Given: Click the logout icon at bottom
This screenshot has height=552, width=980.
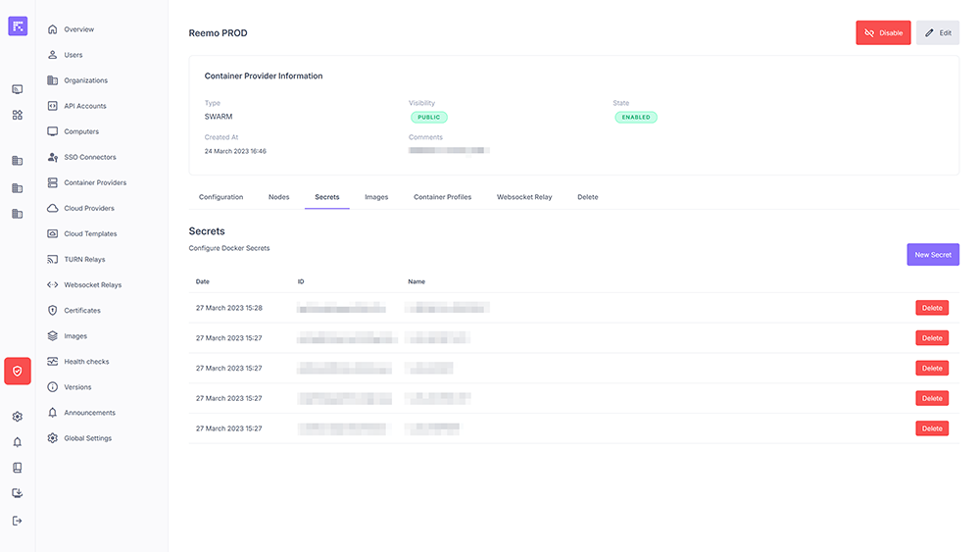Looking at the screenshot, I should pos(18,521).
